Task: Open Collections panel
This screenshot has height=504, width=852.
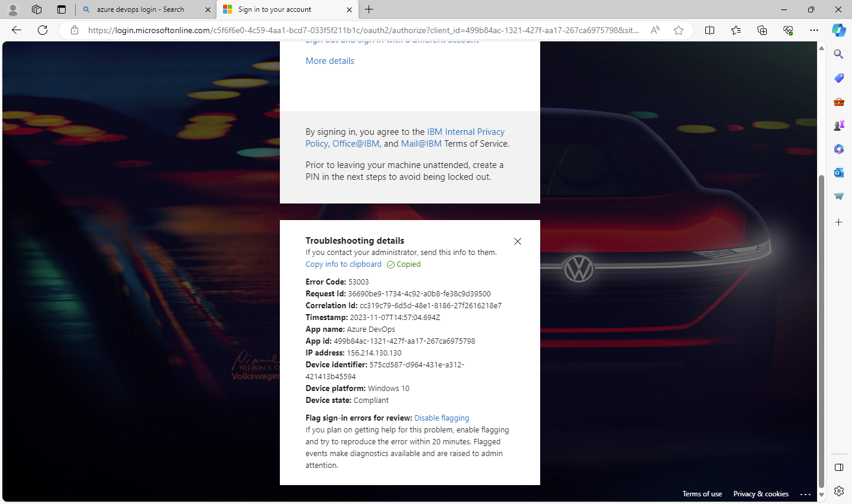Action: click(761, 30)
